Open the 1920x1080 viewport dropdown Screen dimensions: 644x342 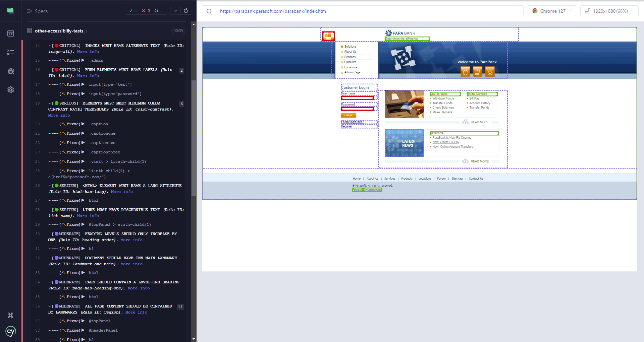[609, 10]
